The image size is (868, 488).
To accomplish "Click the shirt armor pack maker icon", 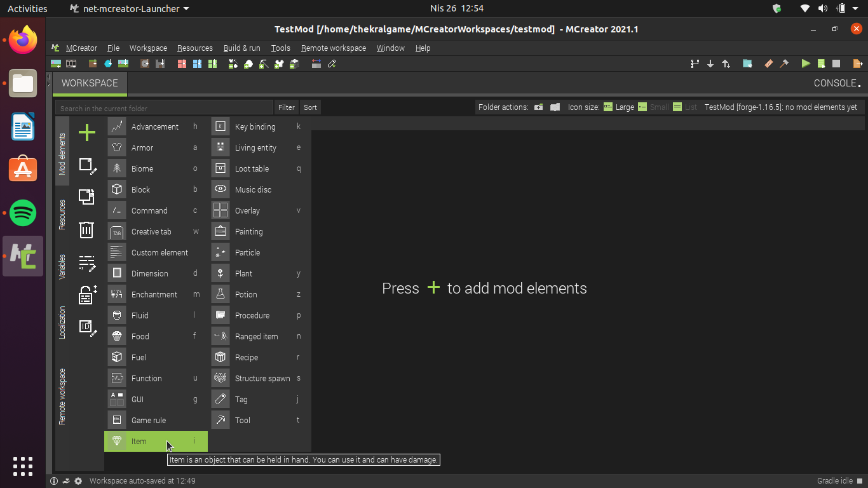I will (280, 64).
